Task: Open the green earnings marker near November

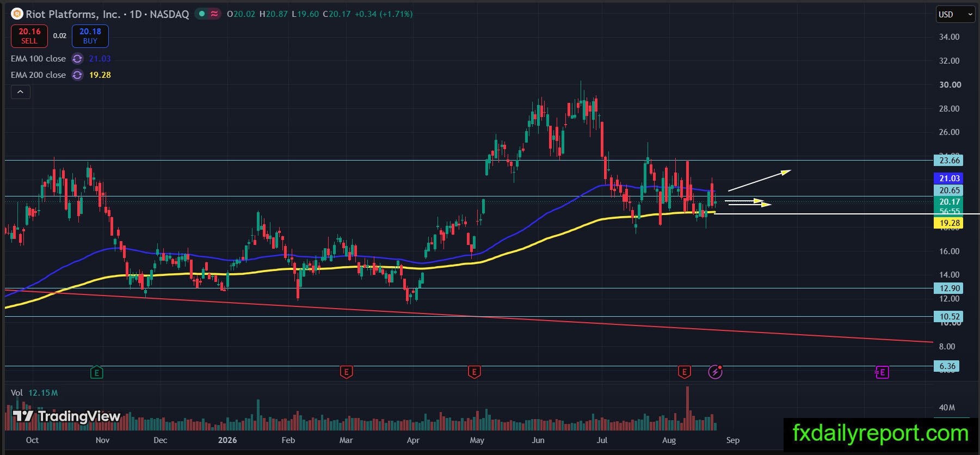Action: click(96, 372)
